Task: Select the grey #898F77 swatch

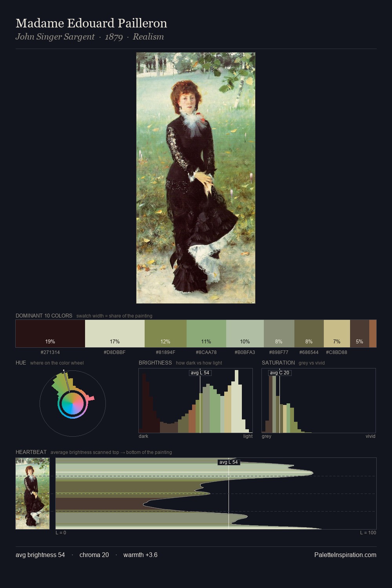Action: click(279, 334)
